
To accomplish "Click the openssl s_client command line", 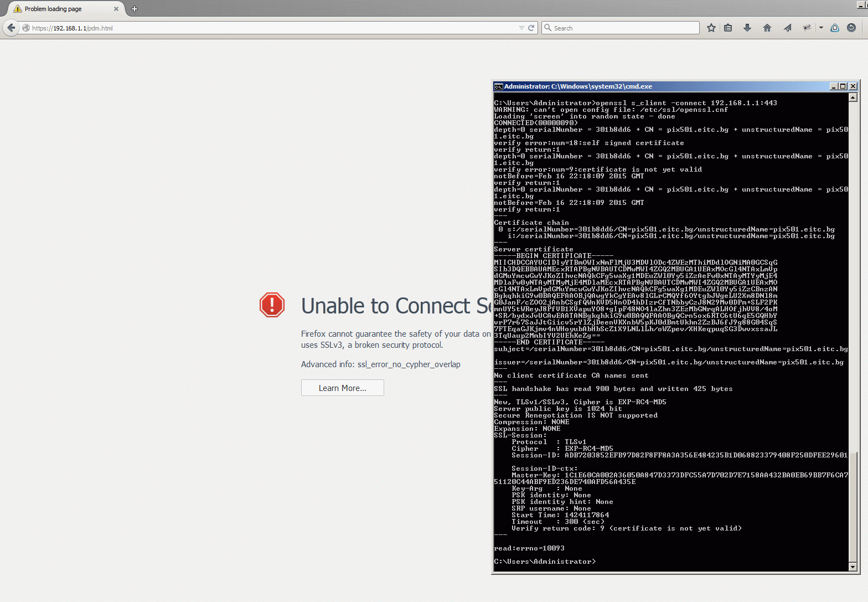I will (635, 103).
